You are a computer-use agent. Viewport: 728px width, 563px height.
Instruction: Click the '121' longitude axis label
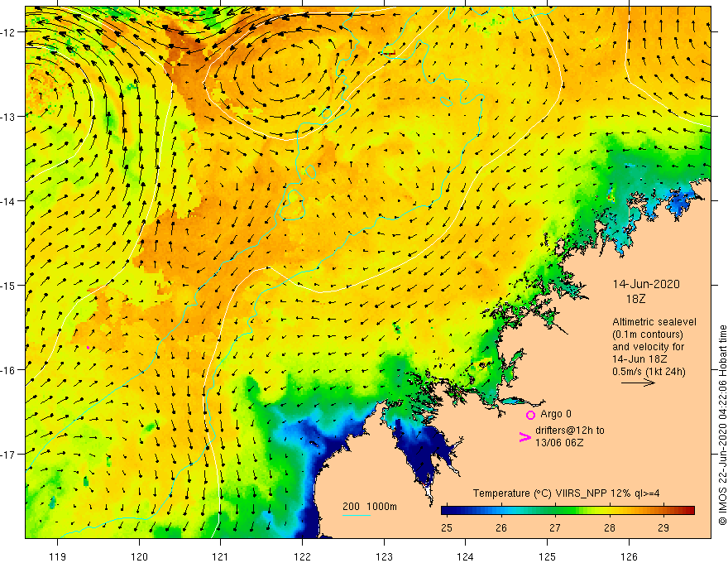221,556
